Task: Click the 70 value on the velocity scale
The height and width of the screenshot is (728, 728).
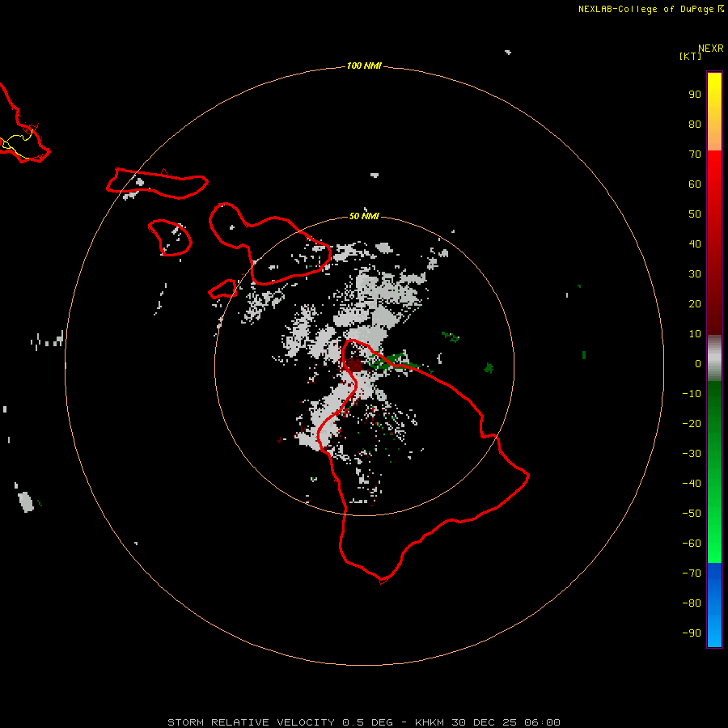Action: (x=695, y=154)
